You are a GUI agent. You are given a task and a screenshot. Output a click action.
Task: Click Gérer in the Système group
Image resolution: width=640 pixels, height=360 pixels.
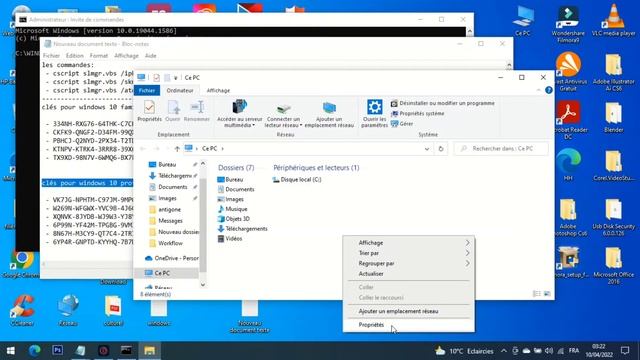point(402,124)
